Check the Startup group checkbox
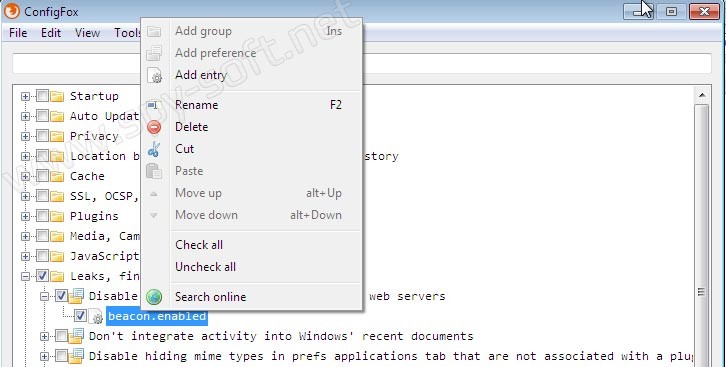726x367 pixels. point(42,96)
